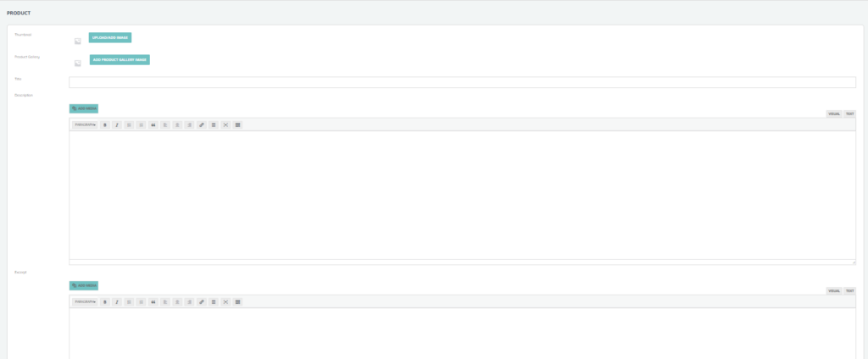Insert blockquote in the Description editor
868x359 pixels.
[x=153, y=124]
